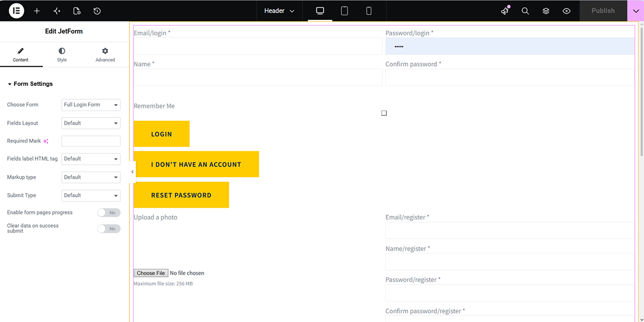
Task: Click the Confirm password/register label
Action: pyautogui.click(x=425, y=311)
